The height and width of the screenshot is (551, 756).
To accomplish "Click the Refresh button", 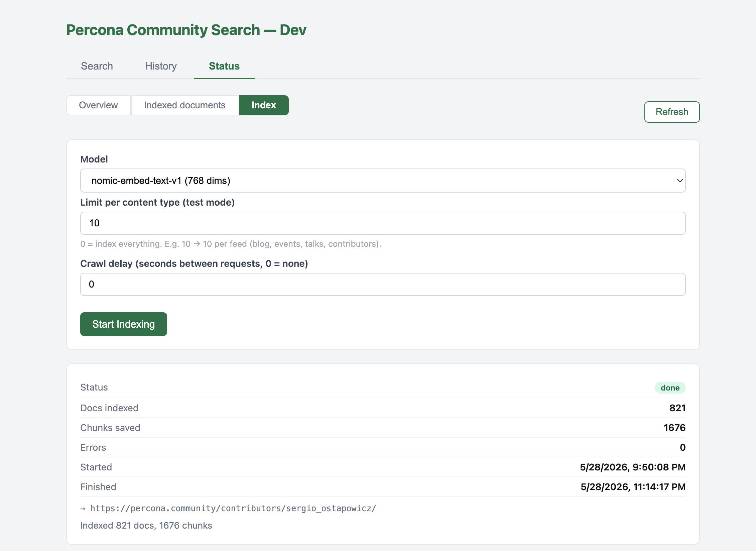I will (672, 112).
